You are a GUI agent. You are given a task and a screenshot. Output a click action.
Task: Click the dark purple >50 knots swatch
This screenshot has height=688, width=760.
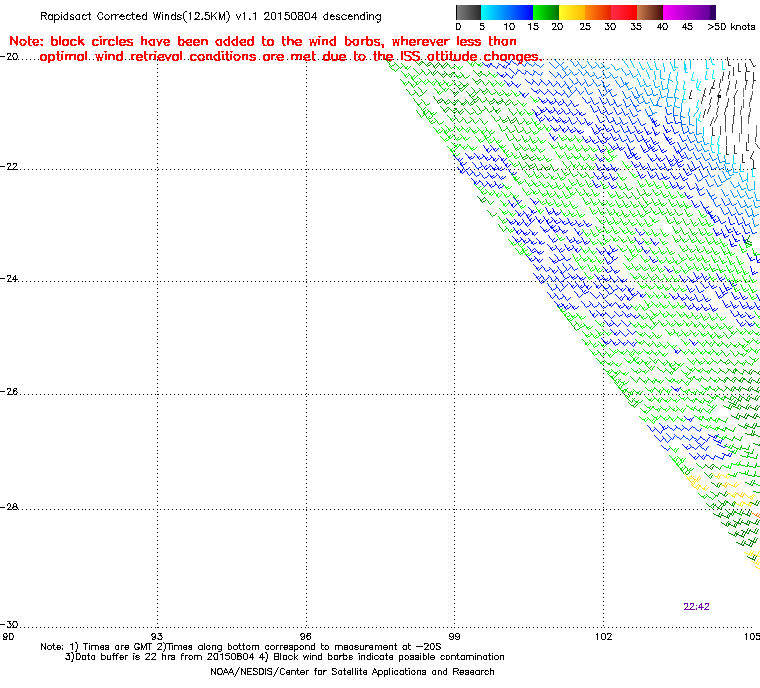(712, 12)
